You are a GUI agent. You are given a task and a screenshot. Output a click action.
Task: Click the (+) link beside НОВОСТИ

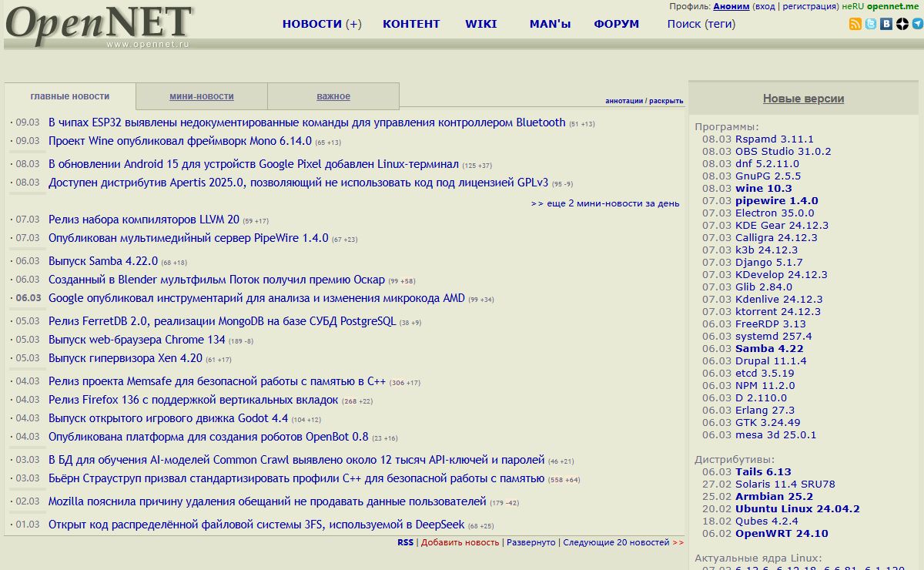(353, 24)
